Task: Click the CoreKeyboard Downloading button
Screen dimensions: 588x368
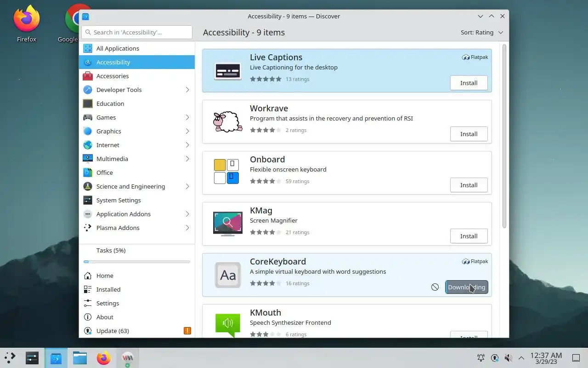Action: (466, 287)
